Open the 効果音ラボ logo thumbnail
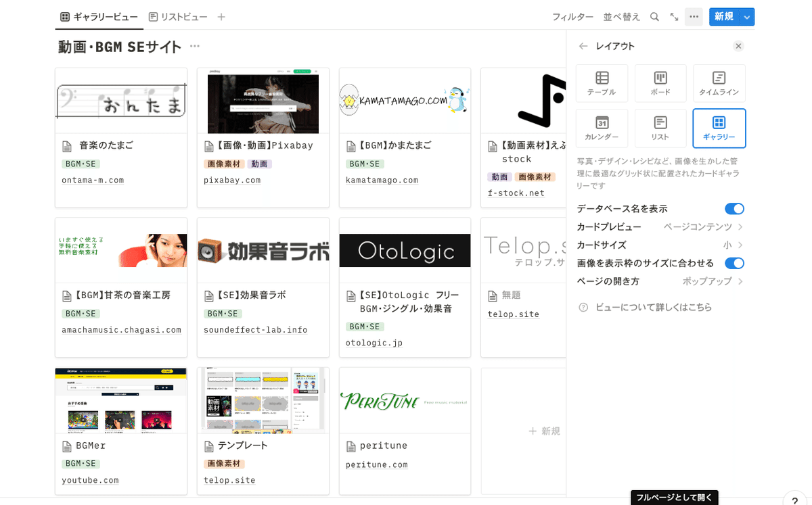This screenshot has height=505, width=812. (263, 251)
